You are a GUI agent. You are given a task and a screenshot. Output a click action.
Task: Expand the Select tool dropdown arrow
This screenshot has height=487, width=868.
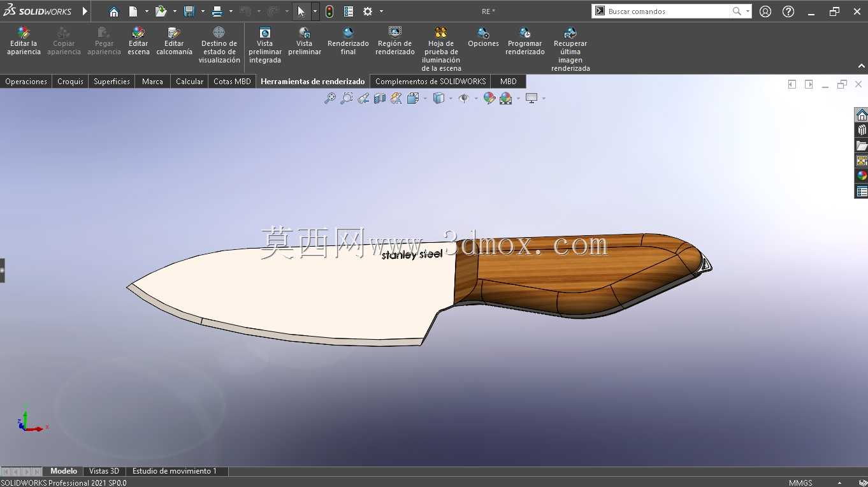(x=315, y=11)
